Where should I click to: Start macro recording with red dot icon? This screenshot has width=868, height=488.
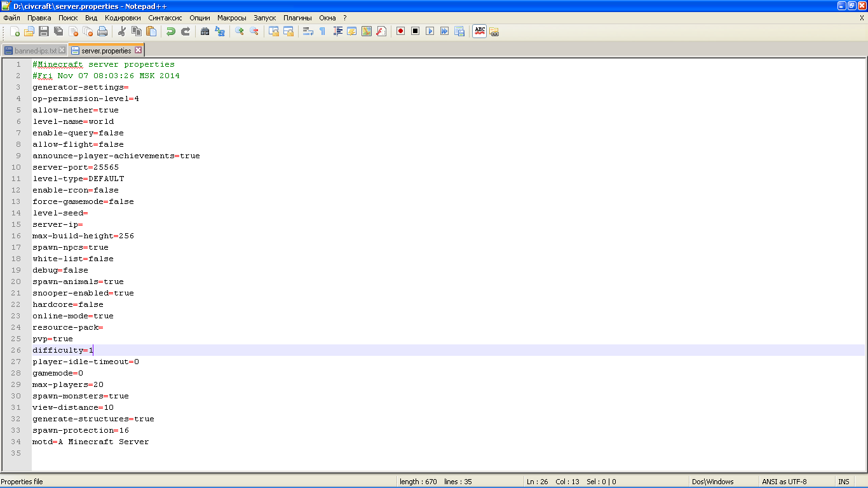[x=401, y=31]
